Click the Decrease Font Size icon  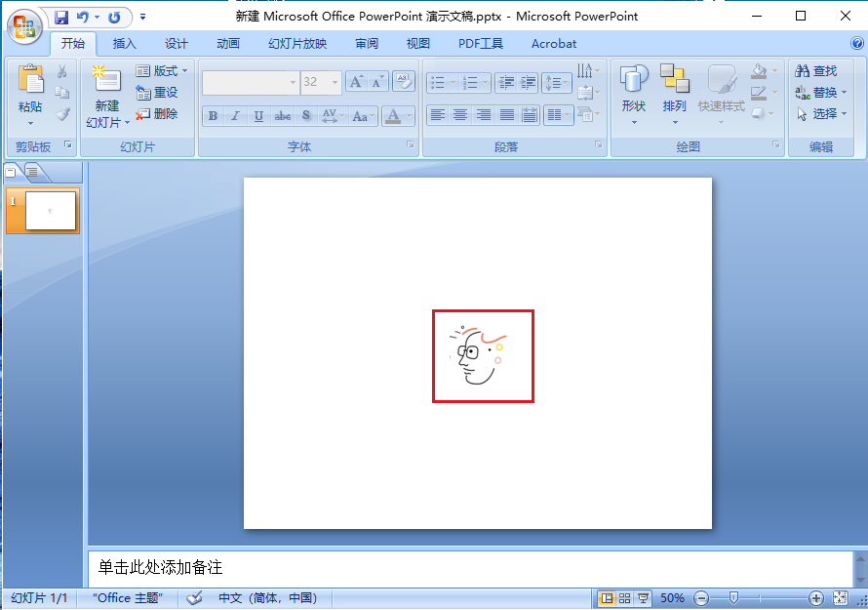click(378, 83)
